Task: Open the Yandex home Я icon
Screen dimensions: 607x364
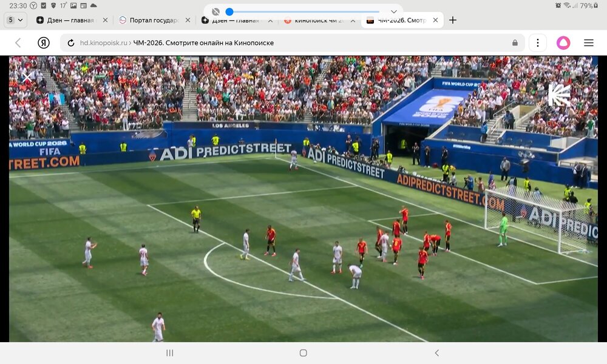Action: tap(43, 43)
